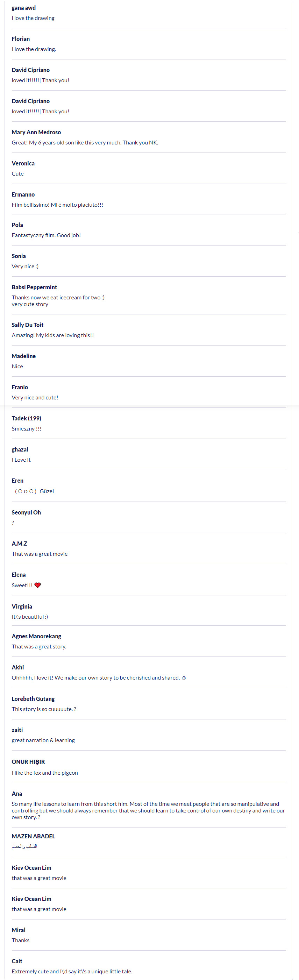Select the Seonyul Oh commenter name
The image size is (299, 980).
(x=26, y=512)
